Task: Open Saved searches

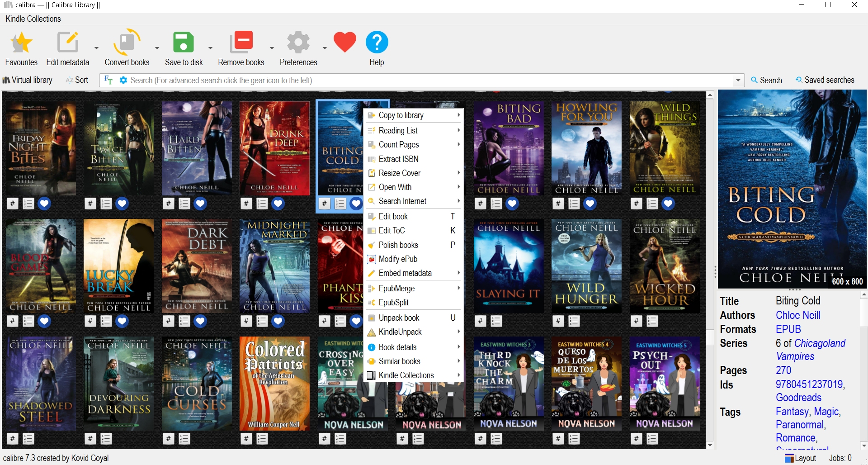Action: tap(825, 80)
